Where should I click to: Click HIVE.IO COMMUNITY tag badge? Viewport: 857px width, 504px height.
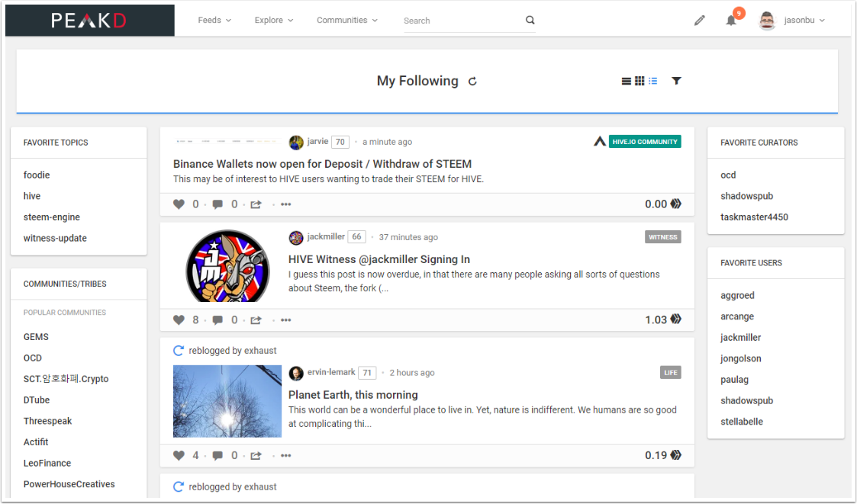tap(645, 142)
